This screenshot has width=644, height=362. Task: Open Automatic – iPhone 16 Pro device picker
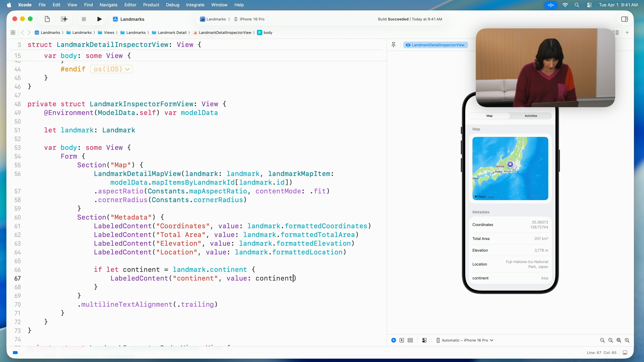click(x=465, y=340)
